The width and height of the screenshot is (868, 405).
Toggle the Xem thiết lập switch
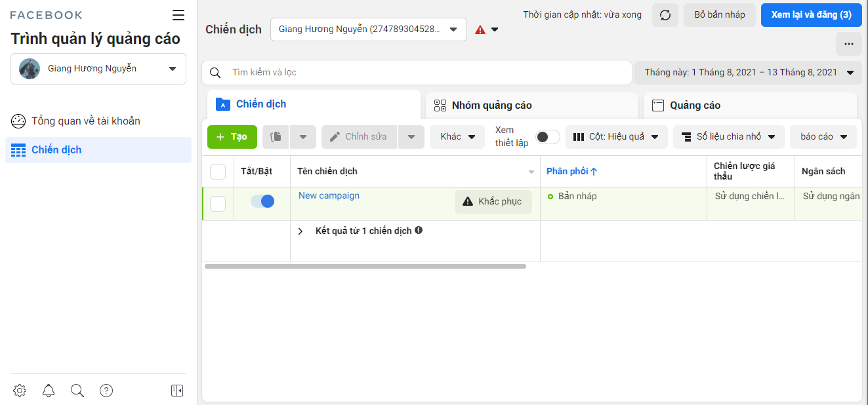pos(548,137)
